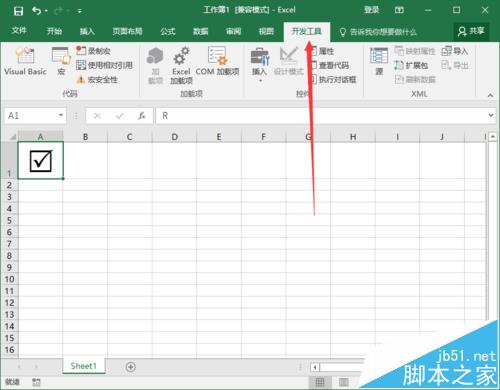This screenshot has height=390, width=500.
Task: Open the File (文件) tab
Action: 19,31
